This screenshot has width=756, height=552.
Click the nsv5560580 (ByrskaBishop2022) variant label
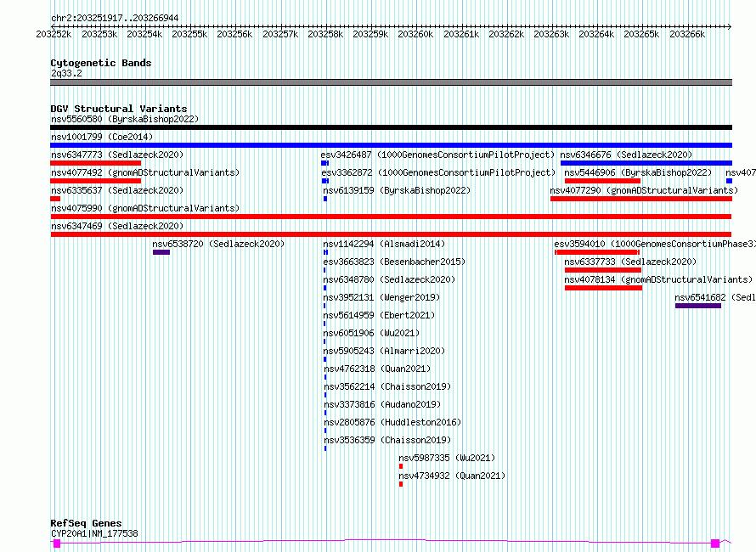click(x=125, y=119)
